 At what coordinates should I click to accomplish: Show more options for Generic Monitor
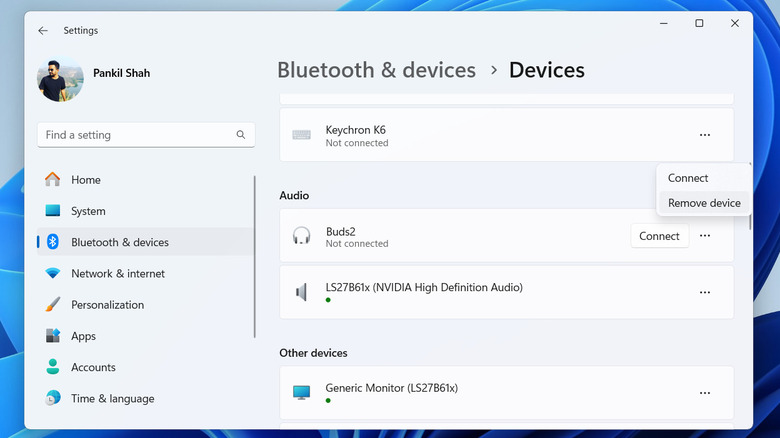tap(705, 393)
